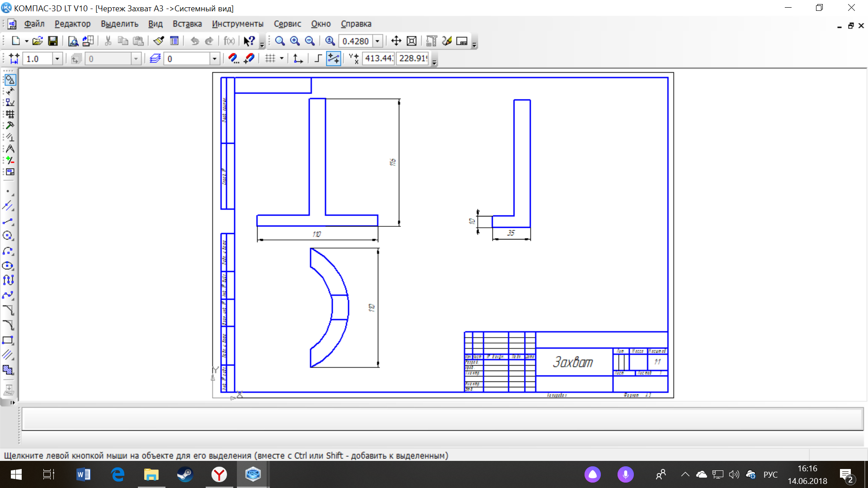Open the current step 1.0 dropdown
The image size is (868, 488).
[x=57, y=59]
